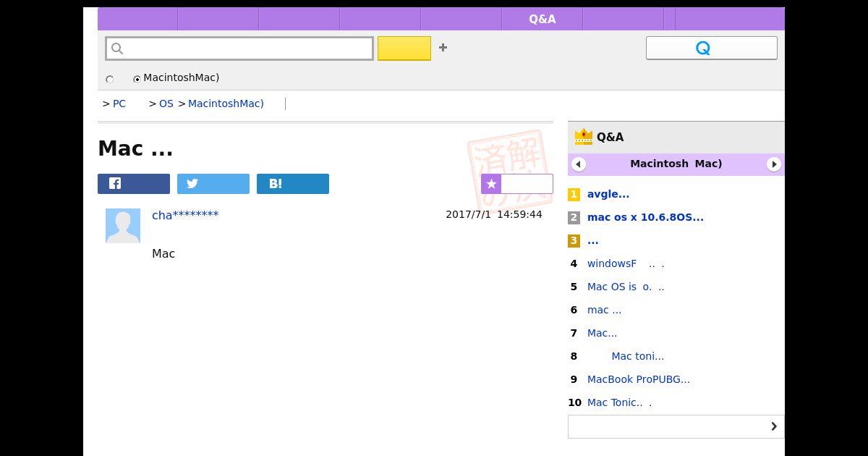This screenshot has width=868, height=456.
Task: Open MacintoshMac) breadcrumb link
Action: pyautogui.click(x=226, y=104)
